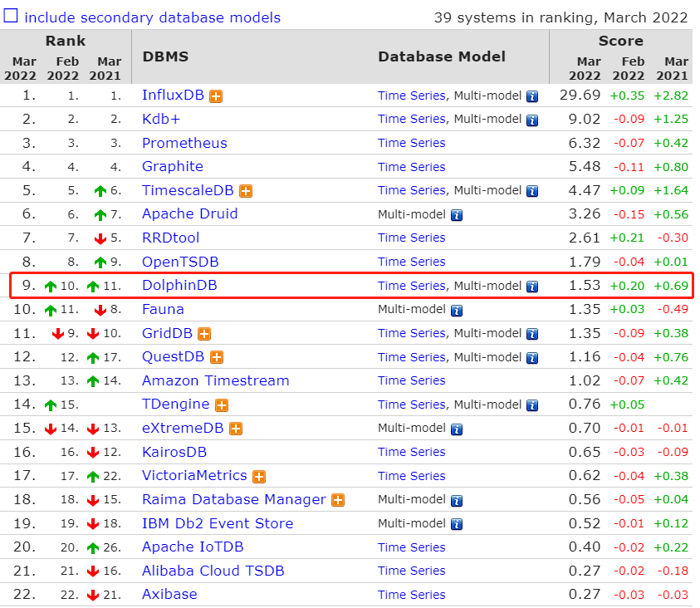Click the DolphinDB score 1.53
The height and width of the screenshot is (608, 700).
[585, 285]
